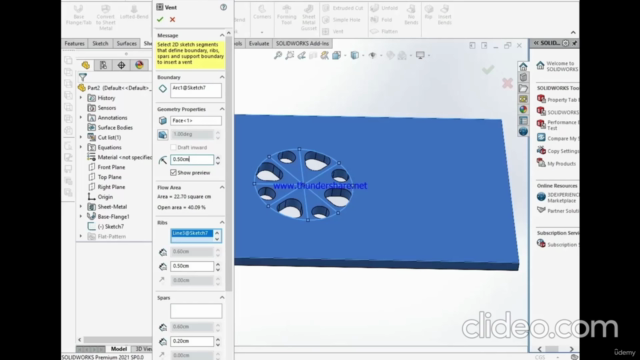The width and height of the screenshot is (640, 360).
Task: Open Property Tab Builder link
Action: 558,100
